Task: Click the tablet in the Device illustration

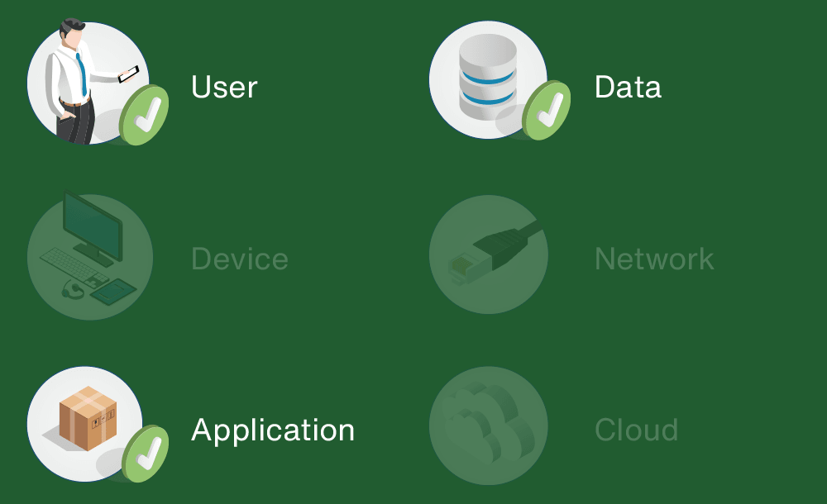Action: [x=113, y=292]
